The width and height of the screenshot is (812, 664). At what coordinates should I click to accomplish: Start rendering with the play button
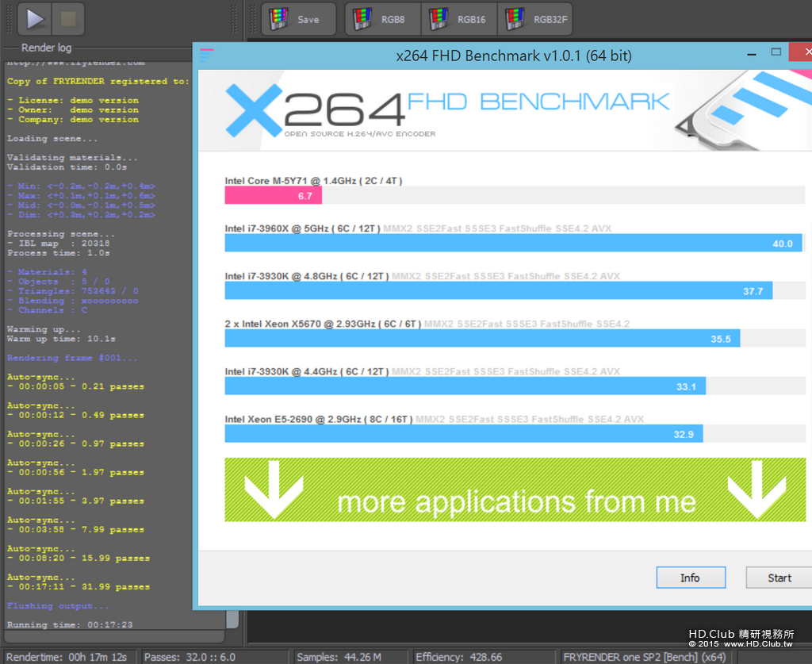pyautogui.click(x=34, y=19)
